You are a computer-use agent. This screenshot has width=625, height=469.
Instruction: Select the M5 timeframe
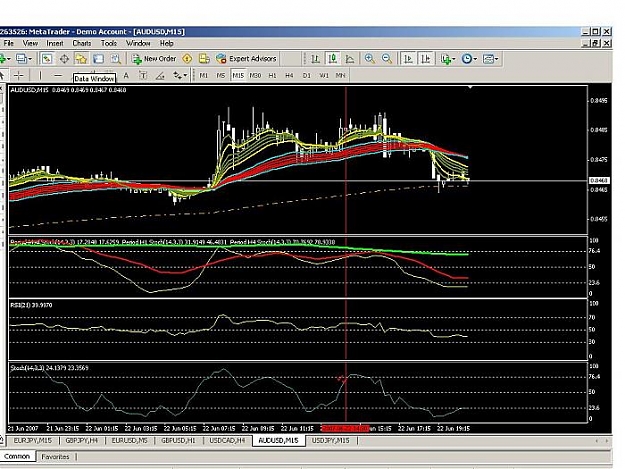(221, 75)
